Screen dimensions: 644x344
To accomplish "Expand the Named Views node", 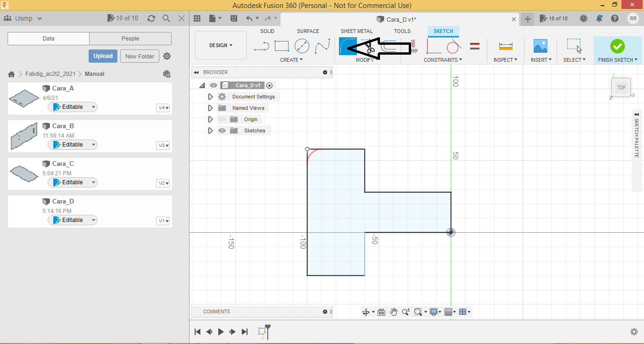I will [210, 108].
